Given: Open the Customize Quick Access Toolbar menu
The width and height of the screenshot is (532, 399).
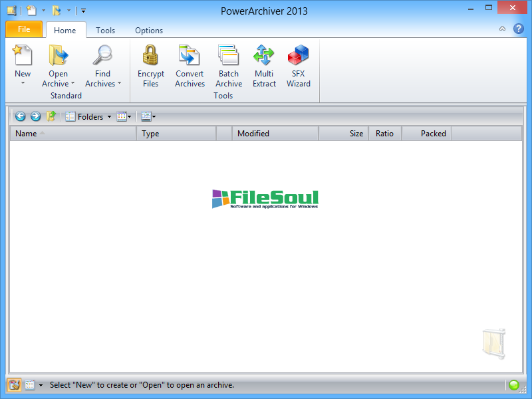Looking at the screenshot, I should click(x=84, y=11).
